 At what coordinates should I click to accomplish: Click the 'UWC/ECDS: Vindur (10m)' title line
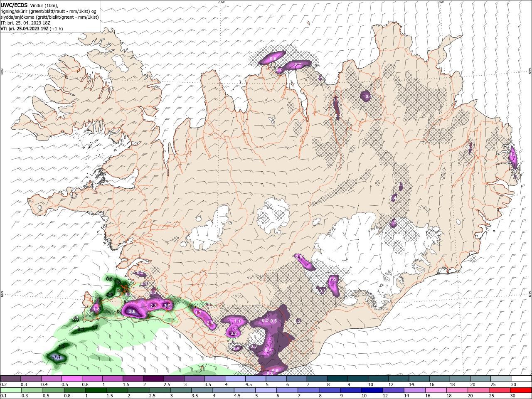point(30,5)
